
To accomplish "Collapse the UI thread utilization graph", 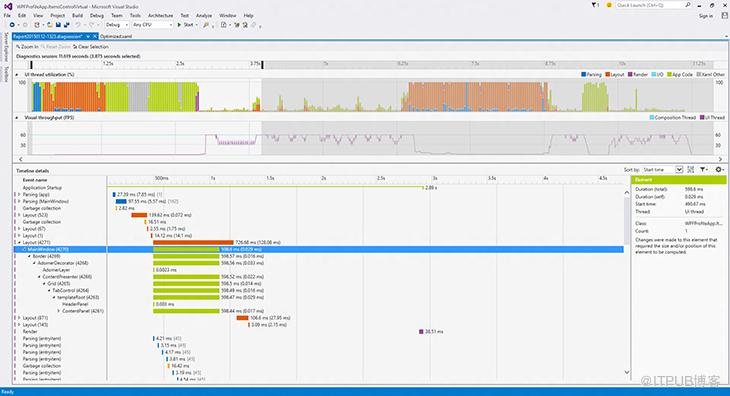I will (x=17, y=74).
